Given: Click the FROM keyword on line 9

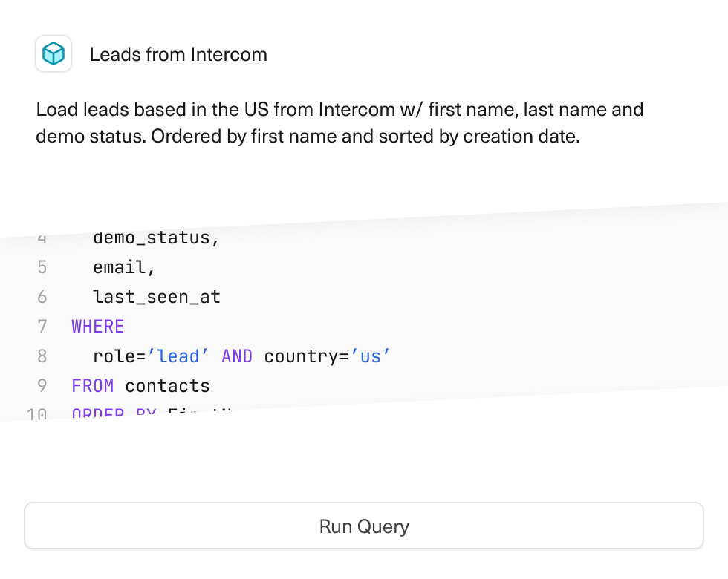Looking at the screenshot, I should [93, 386].
